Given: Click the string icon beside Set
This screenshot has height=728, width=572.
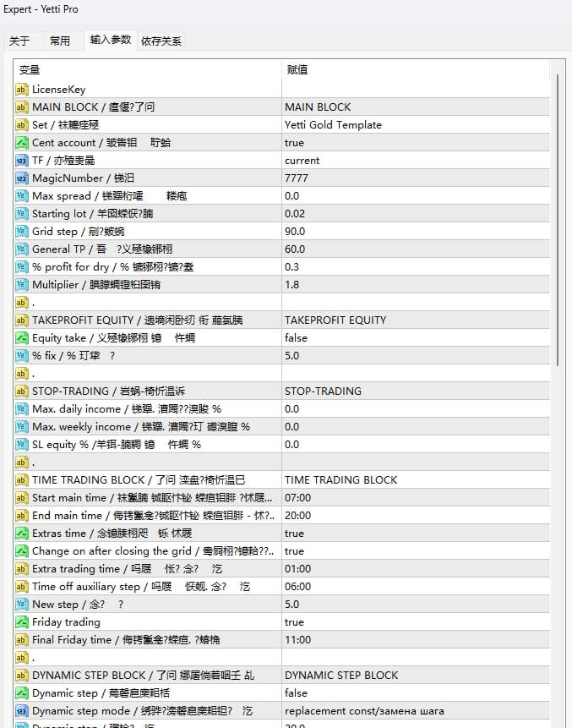Looking at the screenshot, I should pos(22,125).
